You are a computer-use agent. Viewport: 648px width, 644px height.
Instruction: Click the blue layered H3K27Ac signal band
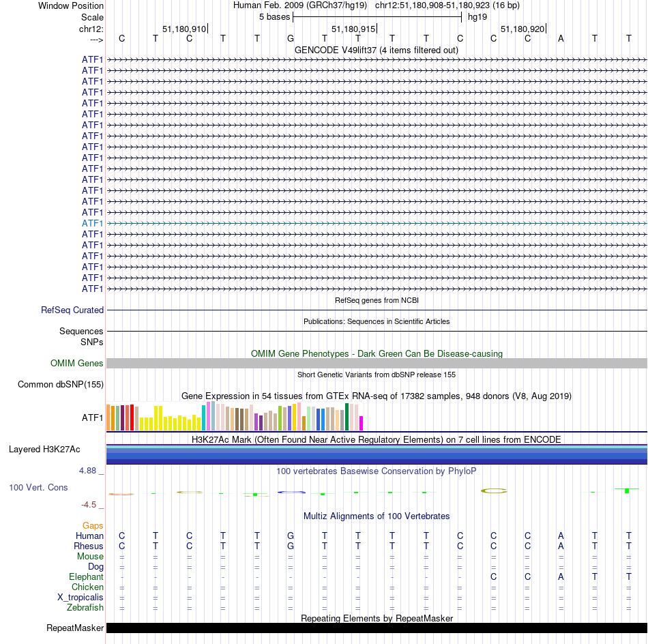click(x=377, y=454)
